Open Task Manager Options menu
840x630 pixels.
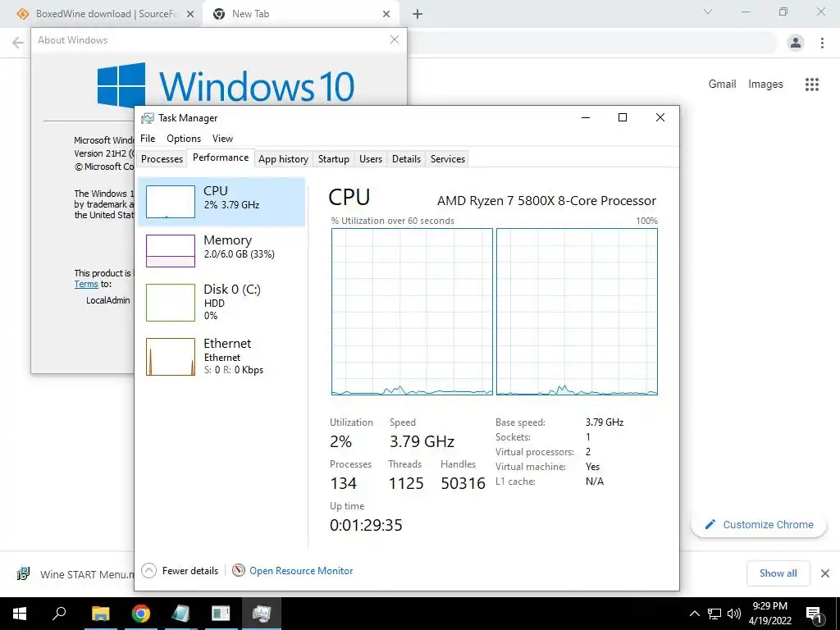coord(184,138)
